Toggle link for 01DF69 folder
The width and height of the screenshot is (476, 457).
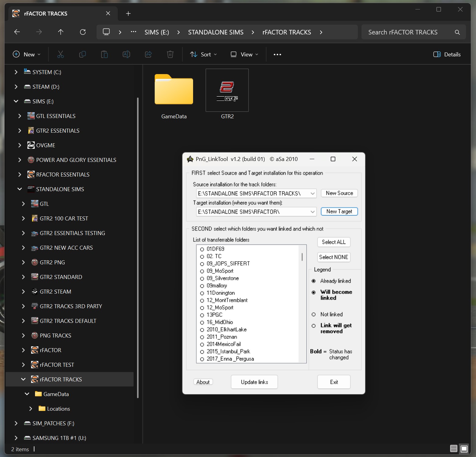202,249
